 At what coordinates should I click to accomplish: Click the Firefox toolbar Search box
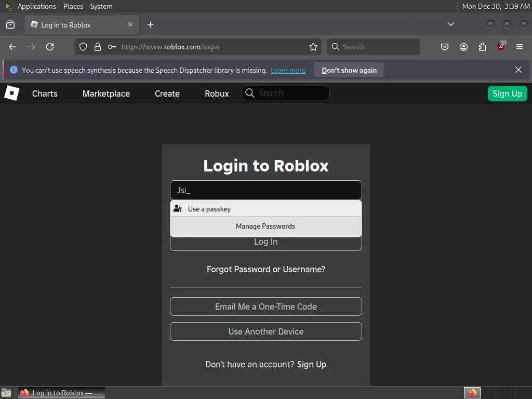click(373, 47)
